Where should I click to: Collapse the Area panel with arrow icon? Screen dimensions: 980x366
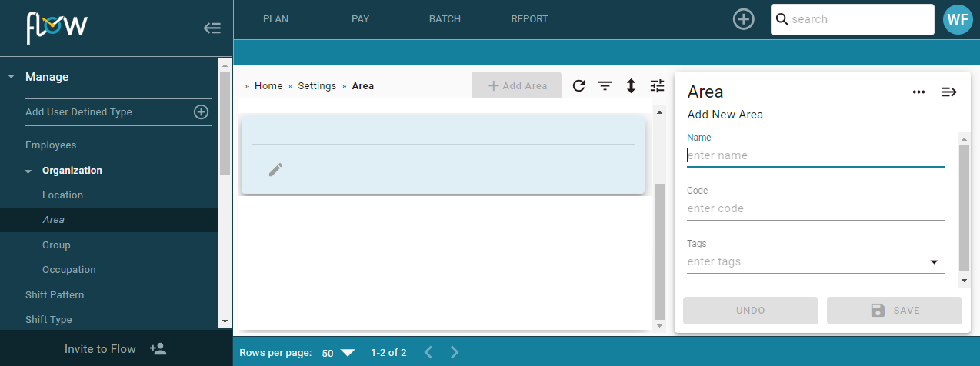tap(949, 92)
